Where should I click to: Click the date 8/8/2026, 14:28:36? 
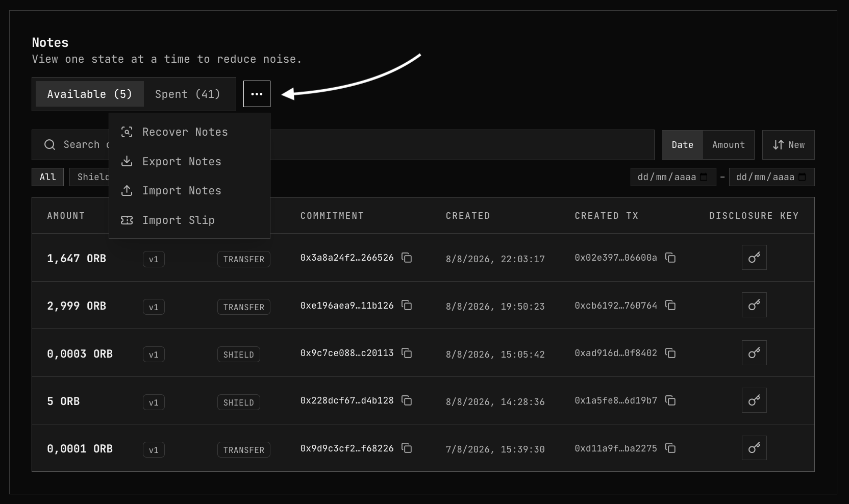pyautogui.click(x=495, y=402)
